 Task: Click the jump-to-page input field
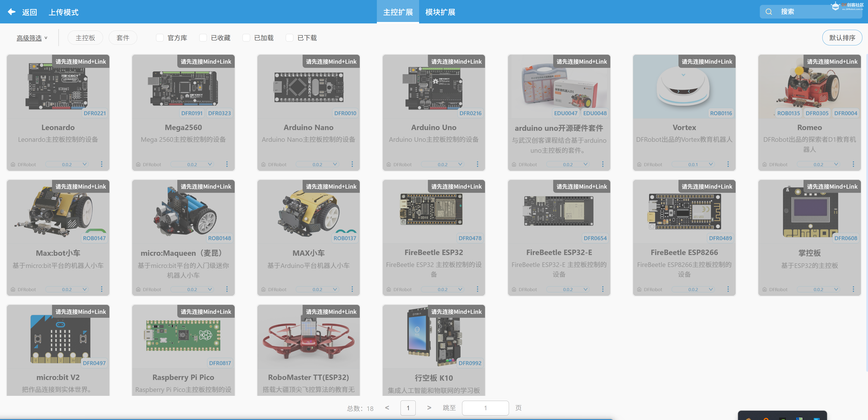[x=485, y=408]
